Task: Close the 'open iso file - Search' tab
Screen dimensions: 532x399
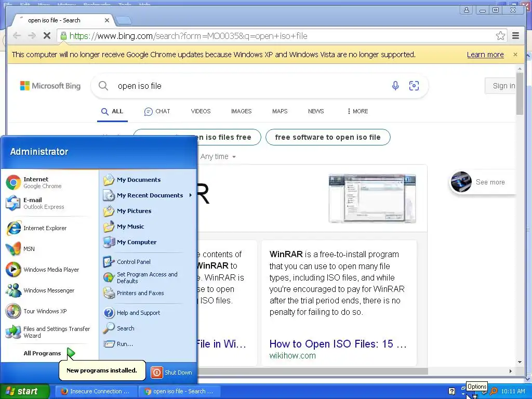Action: [x=107, y=20]
